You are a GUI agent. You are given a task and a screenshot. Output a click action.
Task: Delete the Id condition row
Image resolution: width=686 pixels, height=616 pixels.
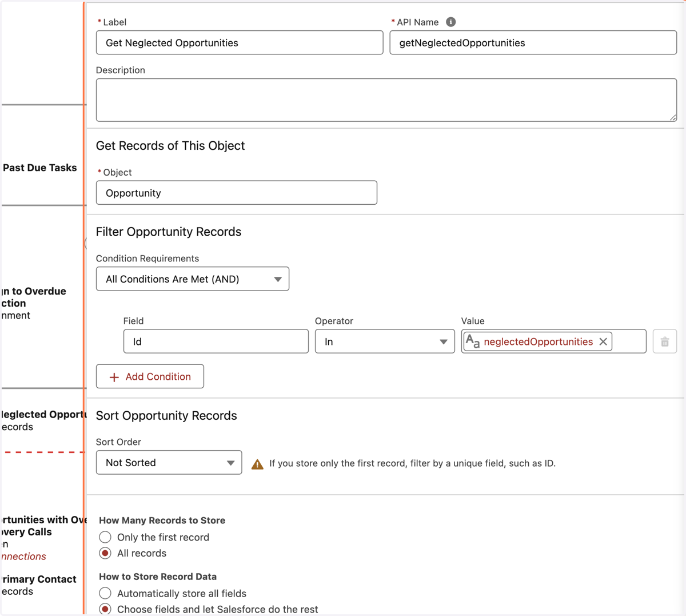(x=665, y=341)
